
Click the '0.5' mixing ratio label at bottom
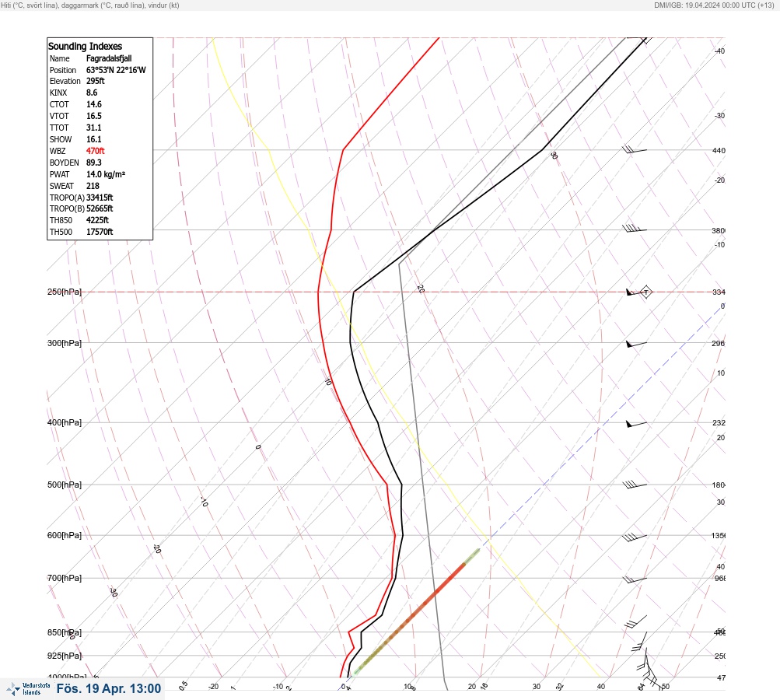pos(183,685)
